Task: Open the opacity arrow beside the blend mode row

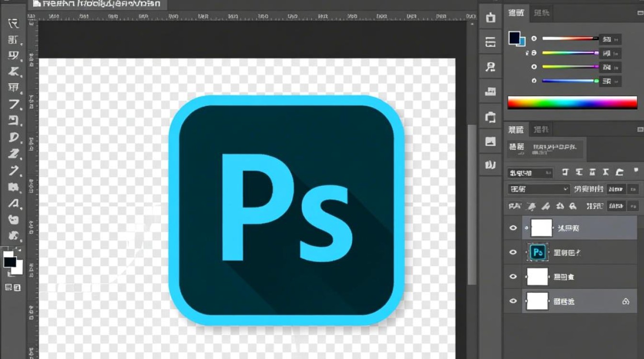Action: 632,189
